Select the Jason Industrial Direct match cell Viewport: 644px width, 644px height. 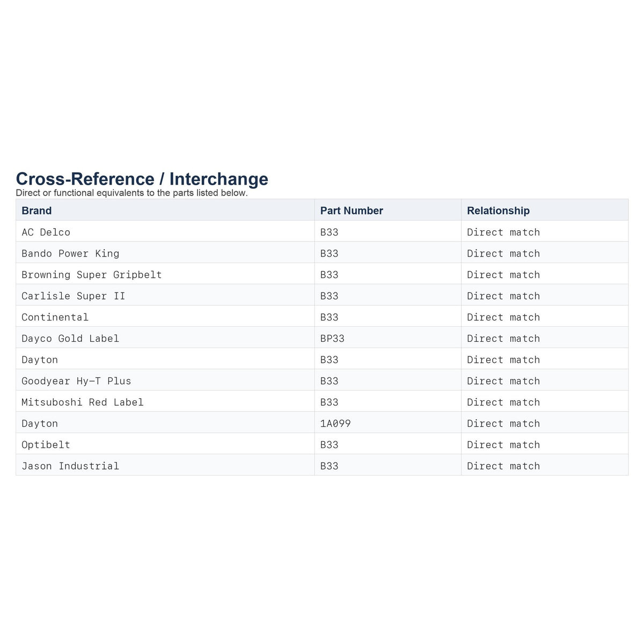545,465
